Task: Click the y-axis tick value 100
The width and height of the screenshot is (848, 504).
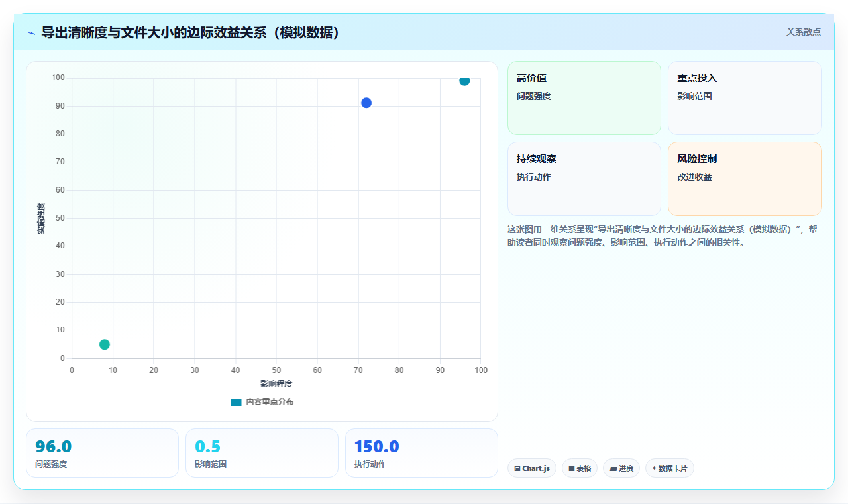Action: [x=58, y=78]
